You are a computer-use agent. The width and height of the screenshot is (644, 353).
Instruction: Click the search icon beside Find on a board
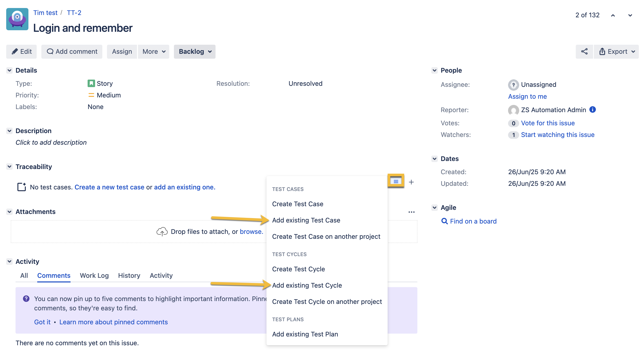(444, 221)
